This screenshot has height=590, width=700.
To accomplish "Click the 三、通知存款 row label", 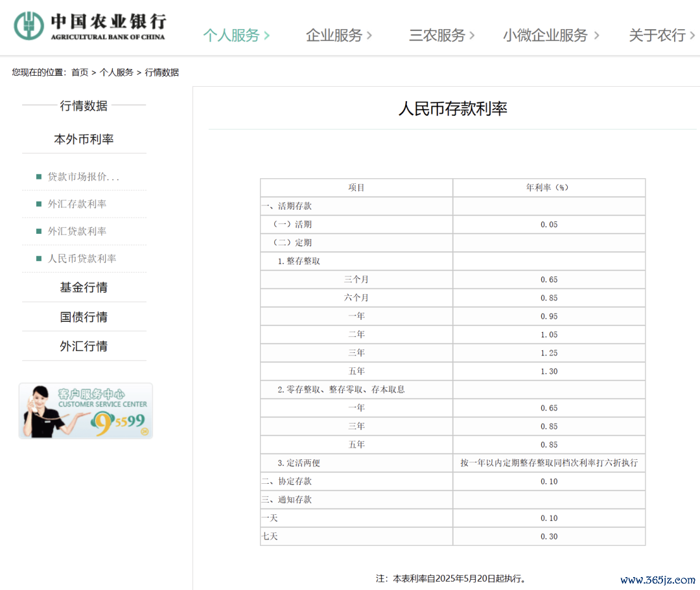I will [x=287, y=499].
